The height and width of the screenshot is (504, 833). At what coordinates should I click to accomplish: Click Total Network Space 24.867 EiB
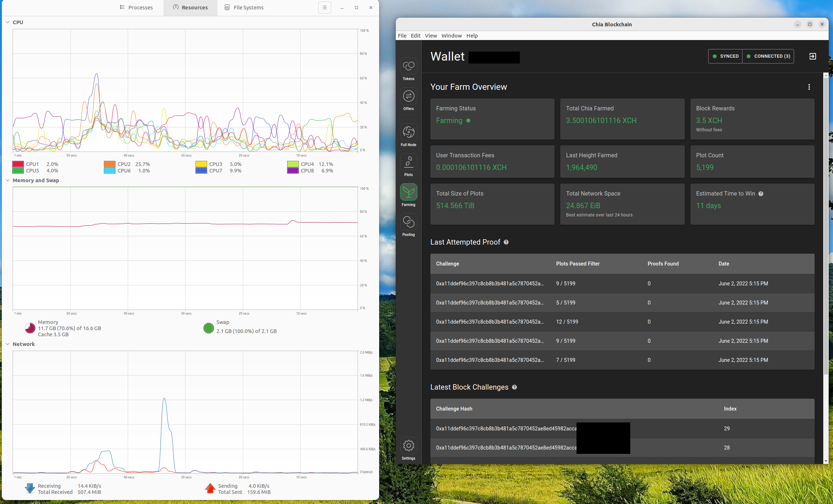[583, 206]
